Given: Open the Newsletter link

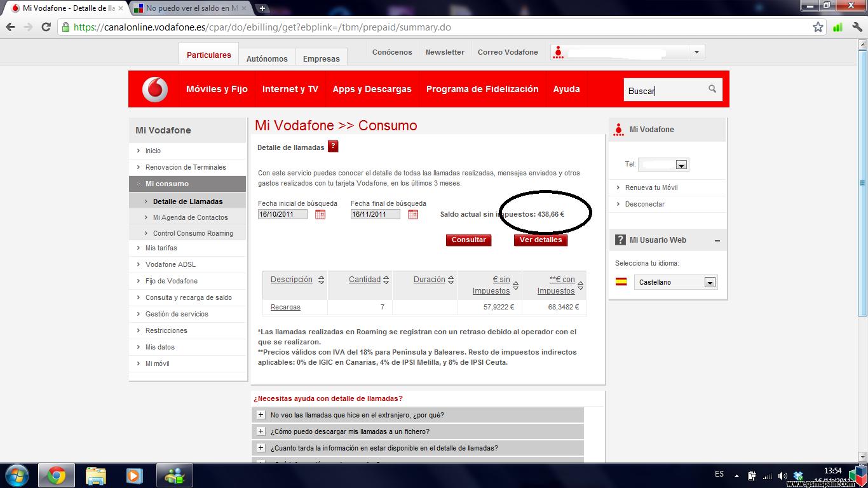Looking at the screenshot, I should click(x=445, y=52).
